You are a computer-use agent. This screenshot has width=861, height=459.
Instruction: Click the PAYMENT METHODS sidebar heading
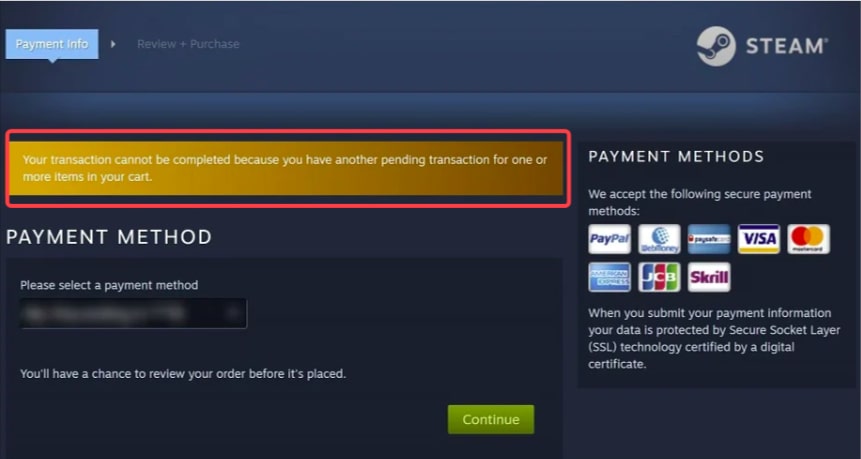676,156
